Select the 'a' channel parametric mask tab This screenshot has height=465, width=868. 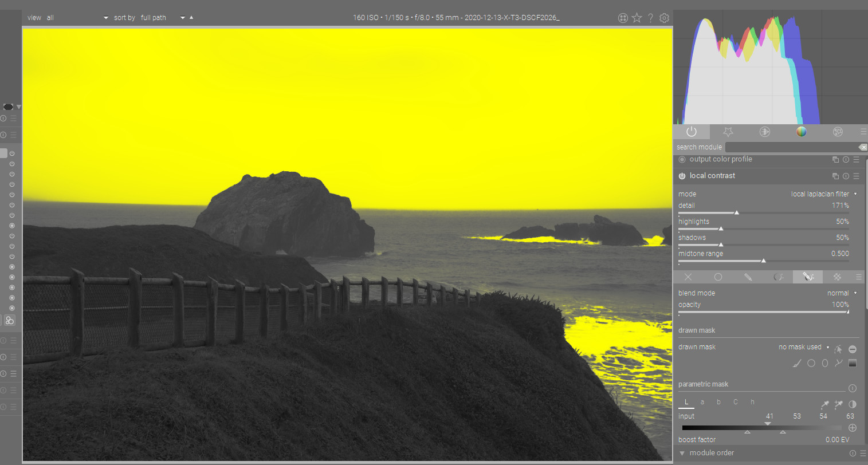702,402
